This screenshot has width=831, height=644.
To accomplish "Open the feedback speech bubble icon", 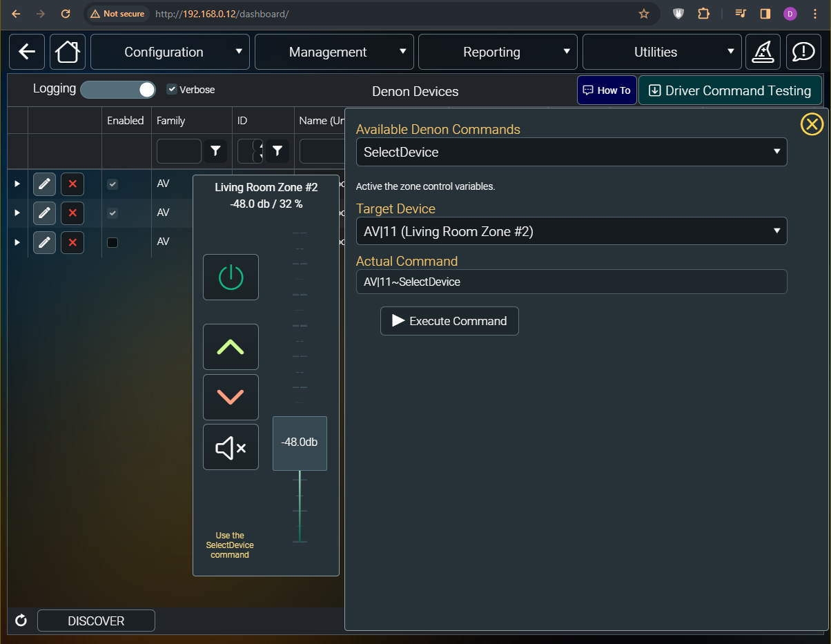I will (x=803, y=52).
